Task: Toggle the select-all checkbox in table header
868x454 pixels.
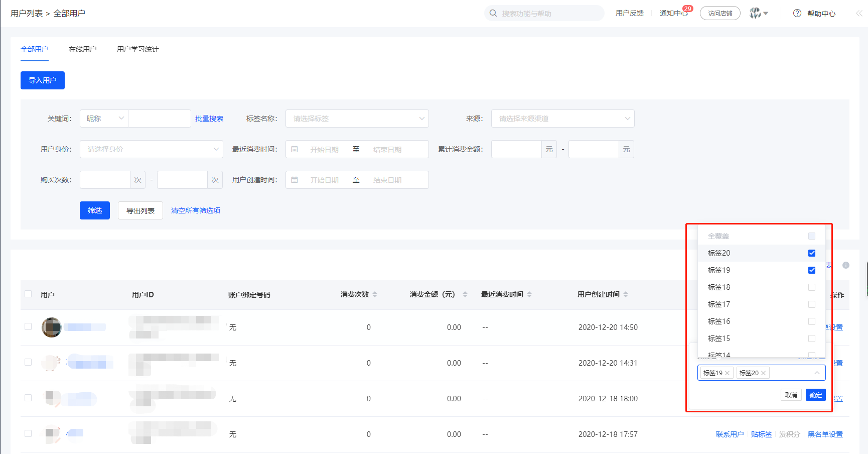Action: (x=28, y=294)
